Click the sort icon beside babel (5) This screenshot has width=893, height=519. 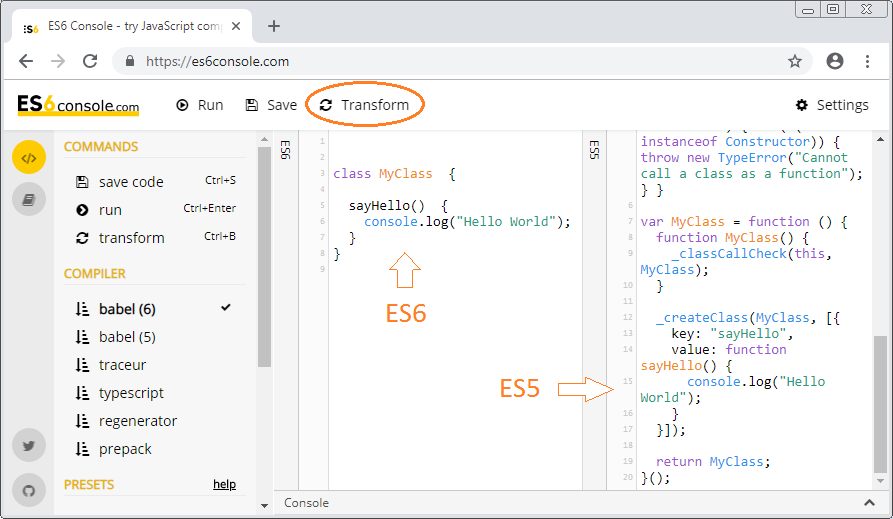point(82,337)
